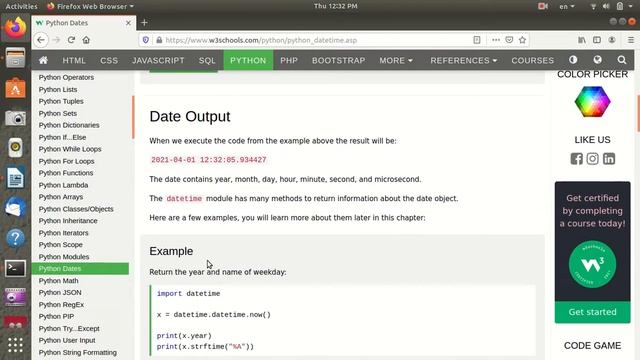640x360 pixels.
Task: Open the clock calendar Thu 12:32 PM
Action: tap(336, 6)
